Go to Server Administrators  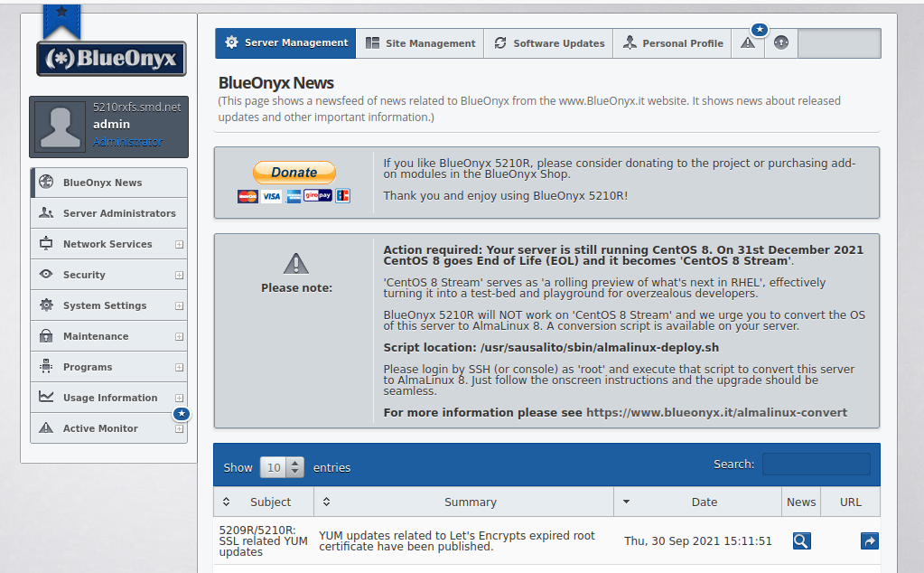109,213
